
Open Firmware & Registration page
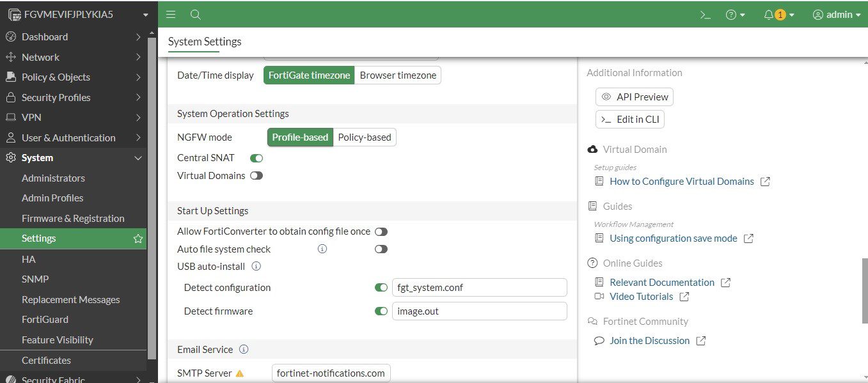tap(73, 218)
